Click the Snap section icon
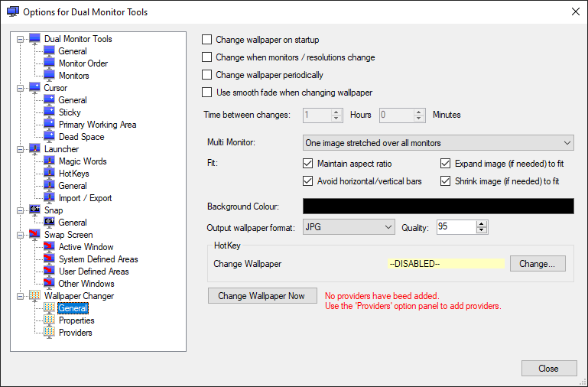Screen dimensions: 588x387 (x=35, y=210)
